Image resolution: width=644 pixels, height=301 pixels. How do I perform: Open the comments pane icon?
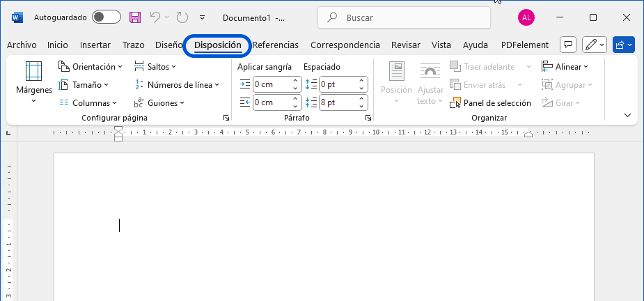[x=568, y=45]
